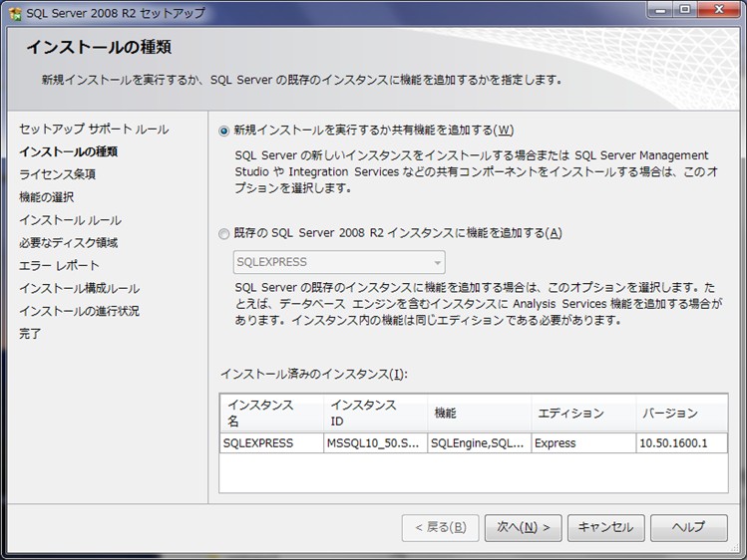Click the SQL Server setup title bar icon
Viewport: 747px width, 560px height.
[x=15, y=13]
